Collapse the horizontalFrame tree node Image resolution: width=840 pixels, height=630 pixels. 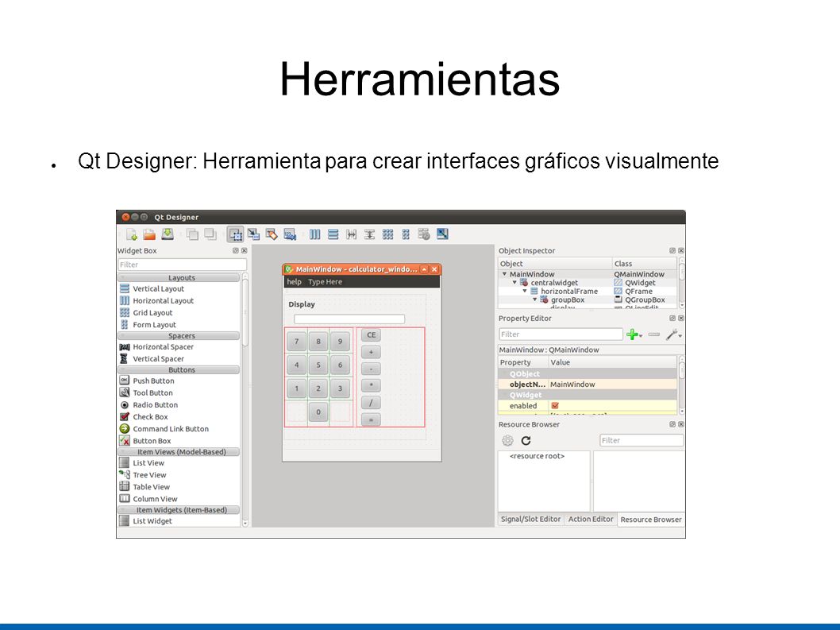click(525, 291)
